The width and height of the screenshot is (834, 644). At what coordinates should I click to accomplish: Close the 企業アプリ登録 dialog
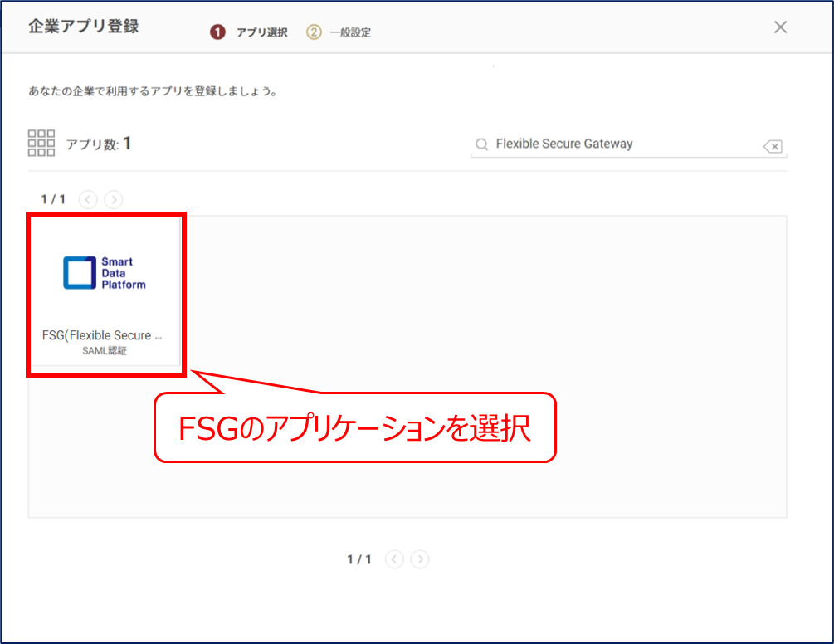coord(780,27)
